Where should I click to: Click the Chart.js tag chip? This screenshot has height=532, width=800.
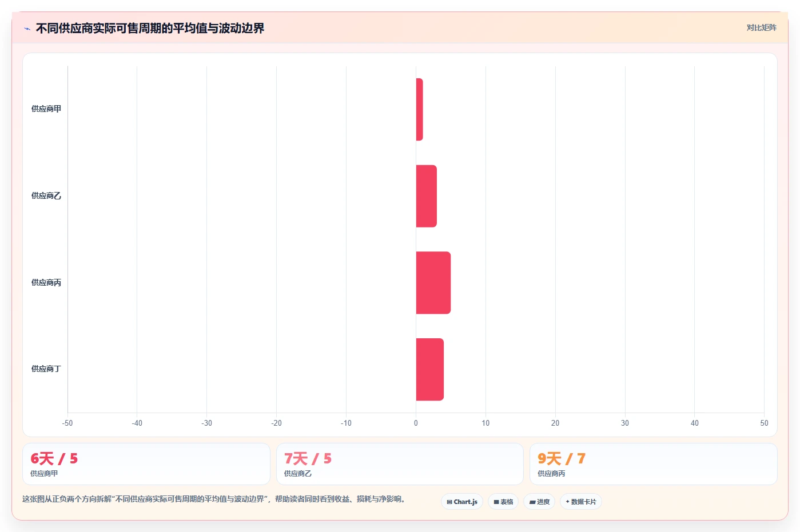[462, 502]
